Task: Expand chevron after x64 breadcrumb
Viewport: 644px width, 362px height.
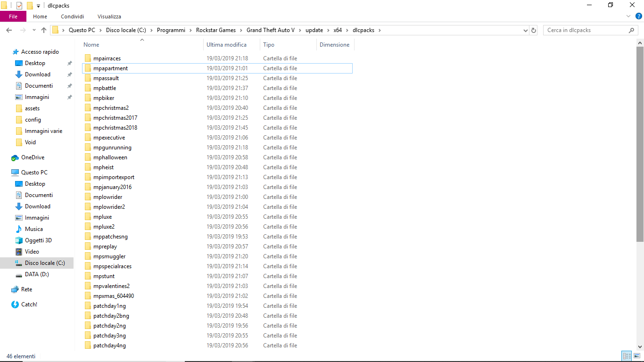Action: click(x=347, y=30)
